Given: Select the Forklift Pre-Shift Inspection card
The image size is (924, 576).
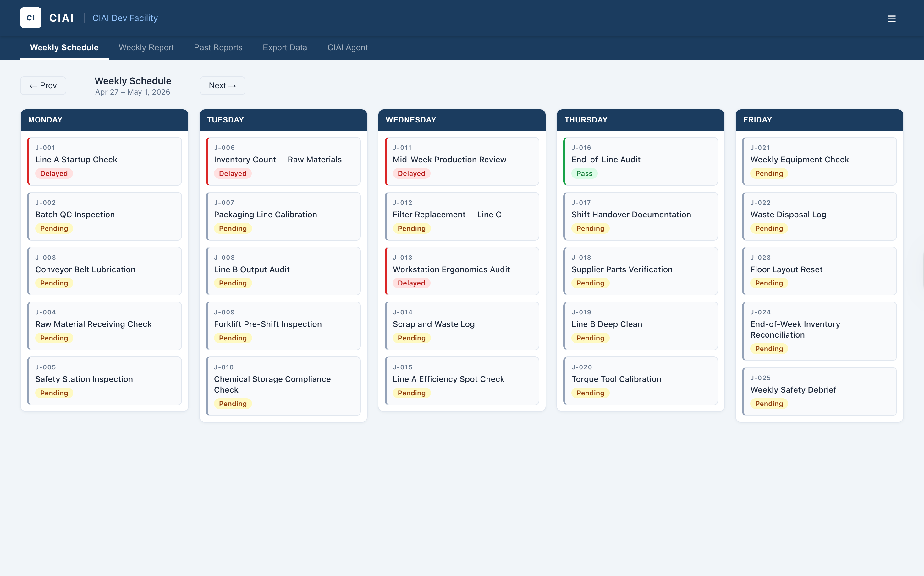Looking at the screenshot, I should pyautogui.click(x=283, y=326).
